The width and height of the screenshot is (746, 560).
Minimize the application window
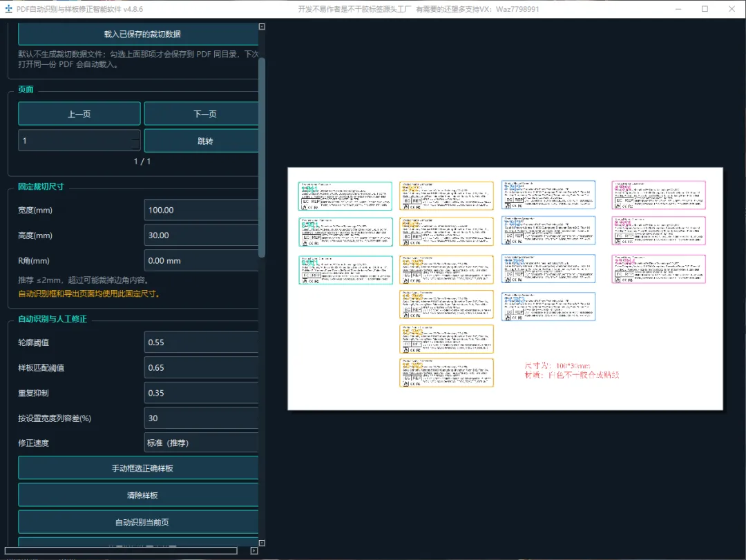point(678,9)
